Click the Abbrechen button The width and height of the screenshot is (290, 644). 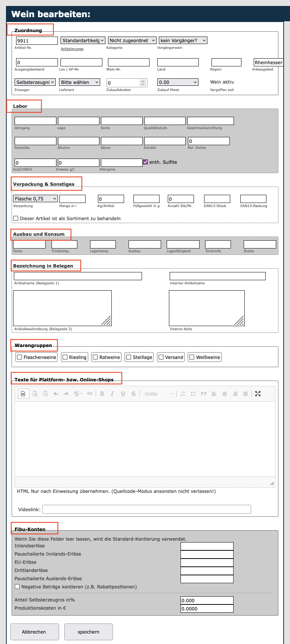(34, 632)
